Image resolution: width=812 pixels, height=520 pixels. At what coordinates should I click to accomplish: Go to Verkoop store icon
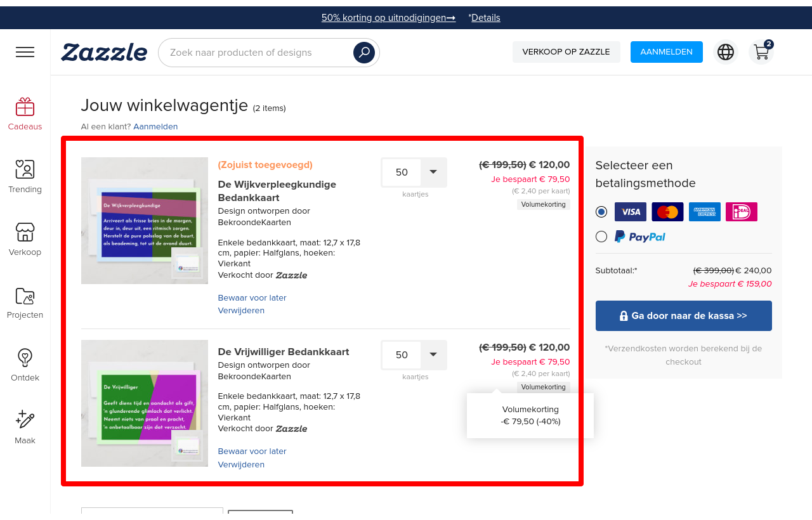tap(25, 233)
